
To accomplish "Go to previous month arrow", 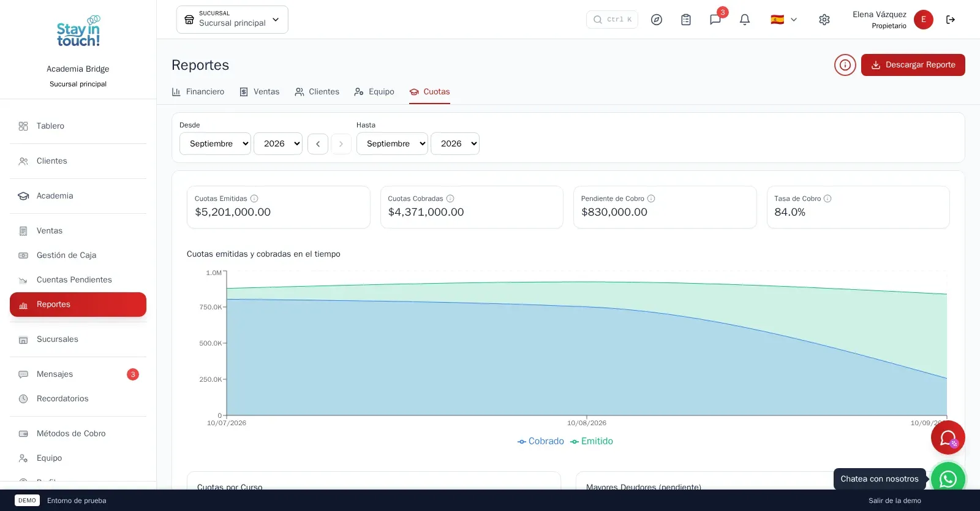I will (318, 144).
